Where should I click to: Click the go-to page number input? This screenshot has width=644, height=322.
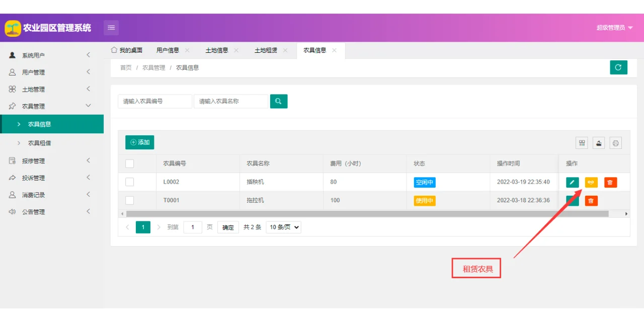click(193, 227)
